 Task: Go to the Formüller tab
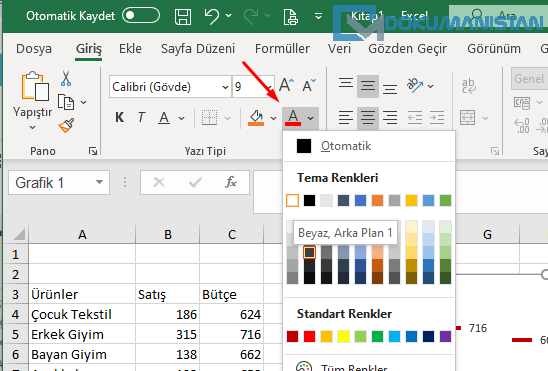282,49
